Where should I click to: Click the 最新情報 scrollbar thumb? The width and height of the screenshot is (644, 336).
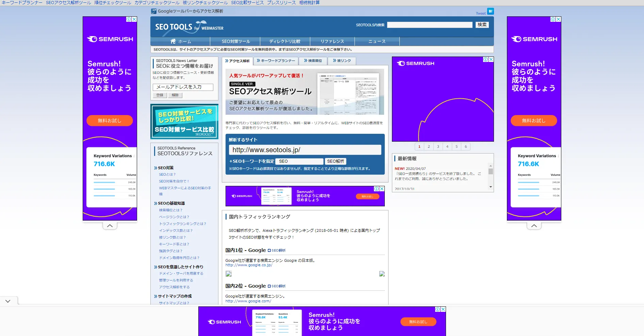(x=491, y=172)
